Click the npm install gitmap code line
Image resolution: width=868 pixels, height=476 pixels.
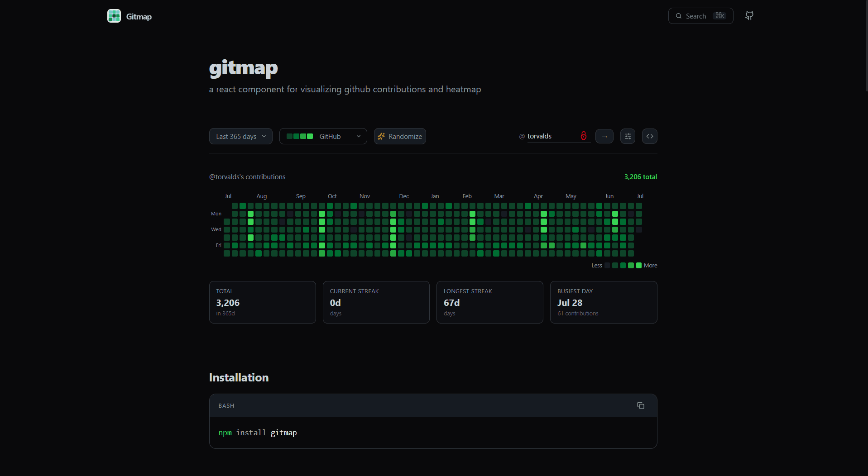[258, 433]
